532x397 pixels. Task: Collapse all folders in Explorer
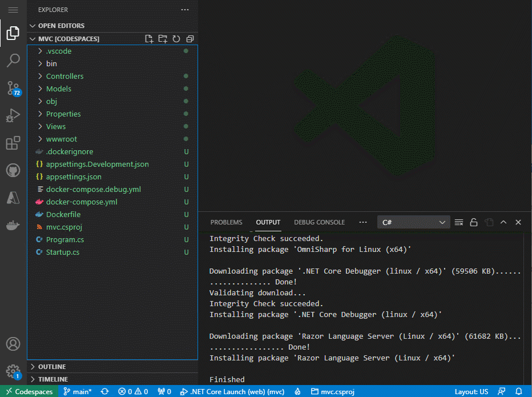(190, 39)
